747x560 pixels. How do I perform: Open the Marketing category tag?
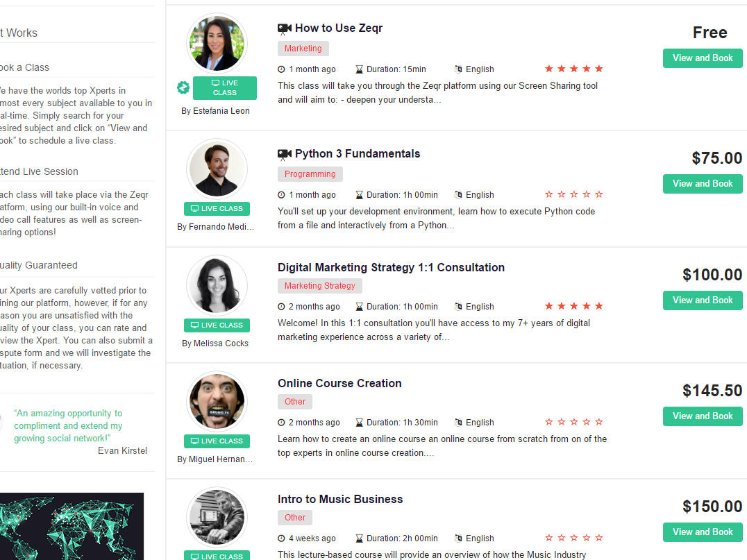[303, 49]
